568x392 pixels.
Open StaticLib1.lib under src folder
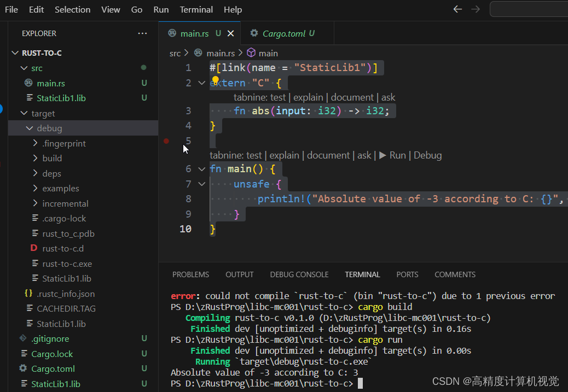pyautogui.click(x=61, y=98)
